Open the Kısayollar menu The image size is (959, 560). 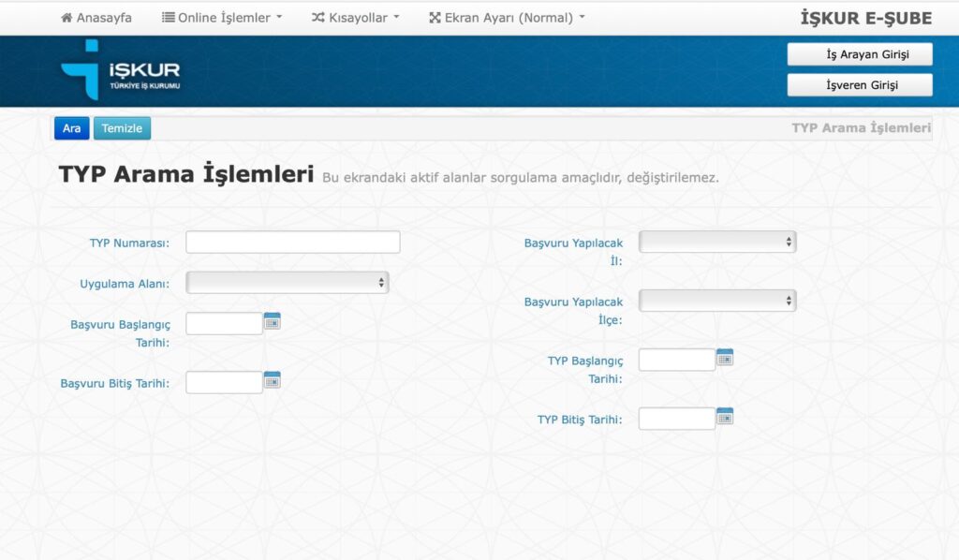coord(355,18)
